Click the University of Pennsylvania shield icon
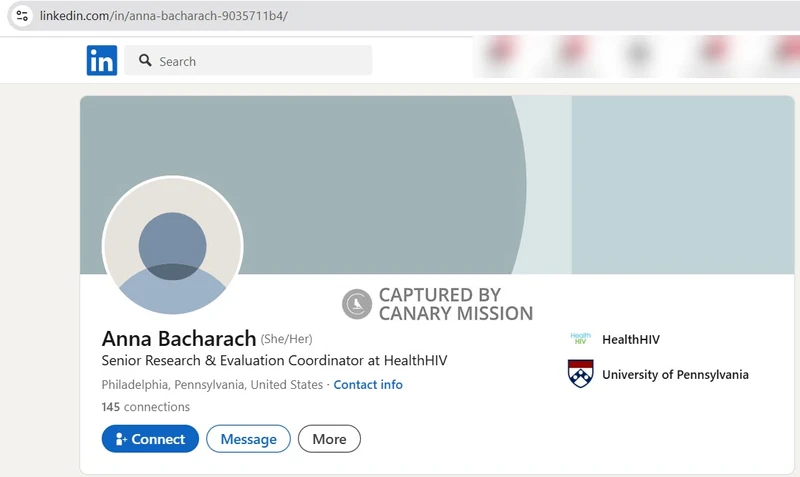Viewport: 800px width, 477px height. coord(581,373)
